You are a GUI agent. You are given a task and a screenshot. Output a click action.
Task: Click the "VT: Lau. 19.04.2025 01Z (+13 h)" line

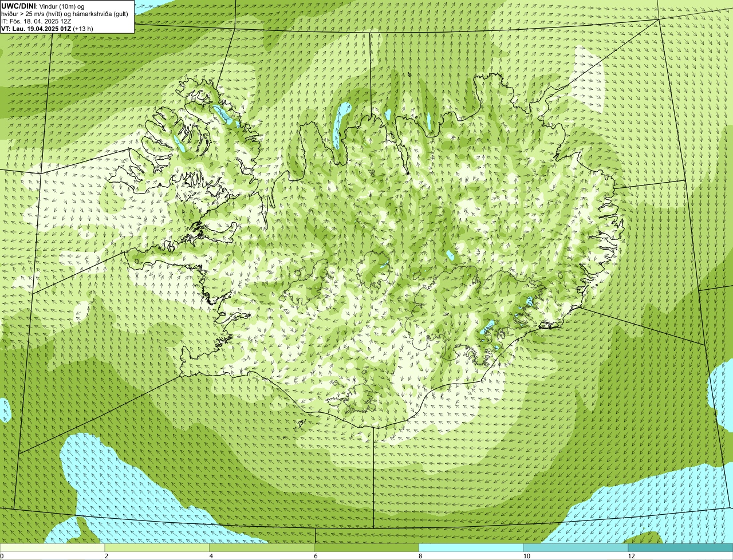(47, 29)
